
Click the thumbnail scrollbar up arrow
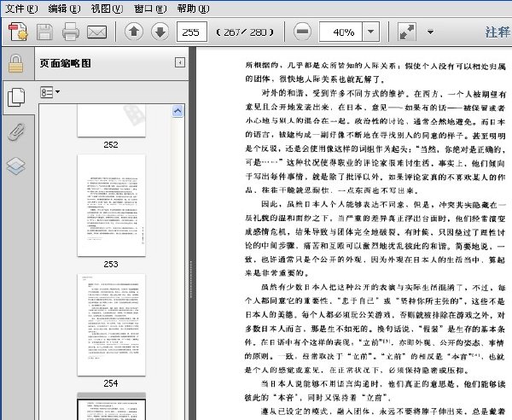177,111
